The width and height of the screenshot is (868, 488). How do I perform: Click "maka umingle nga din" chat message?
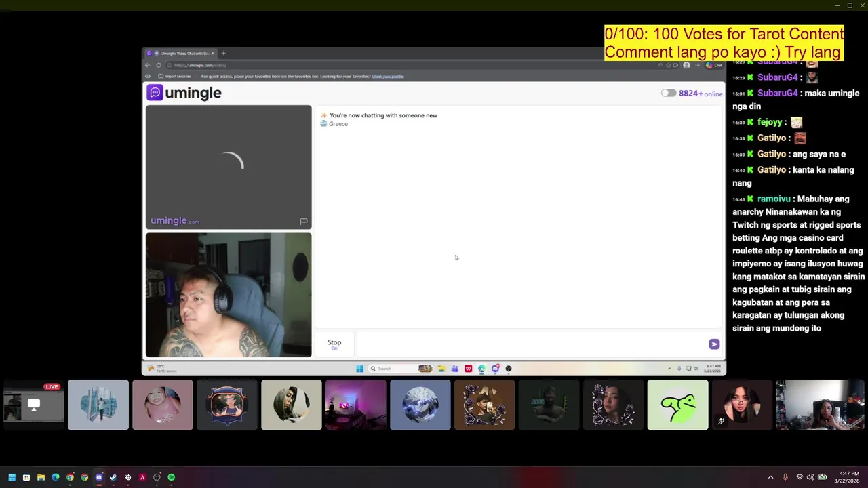coord(795,100)
